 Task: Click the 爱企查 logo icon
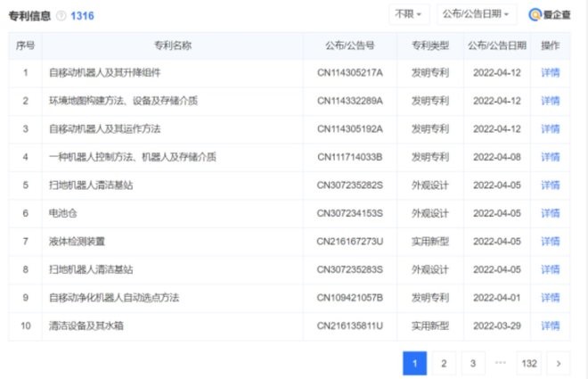pos(535,15)
